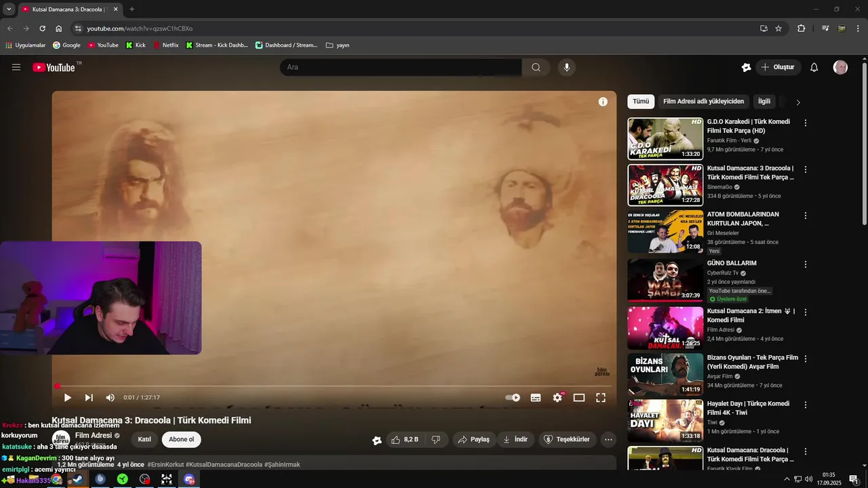Open Chrome tab search dropdown

click(9, 9)
